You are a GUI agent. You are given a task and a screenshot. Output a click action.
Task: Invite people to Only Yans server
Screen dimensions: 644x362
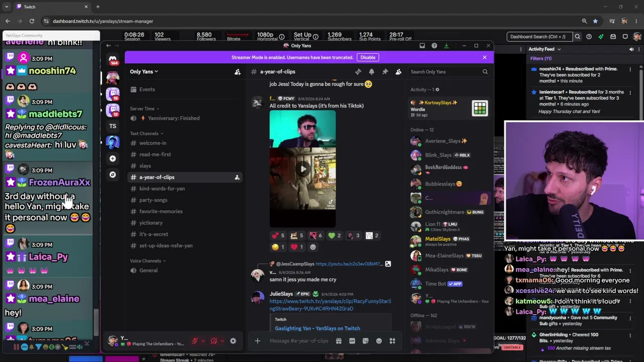tap(237, 72)
